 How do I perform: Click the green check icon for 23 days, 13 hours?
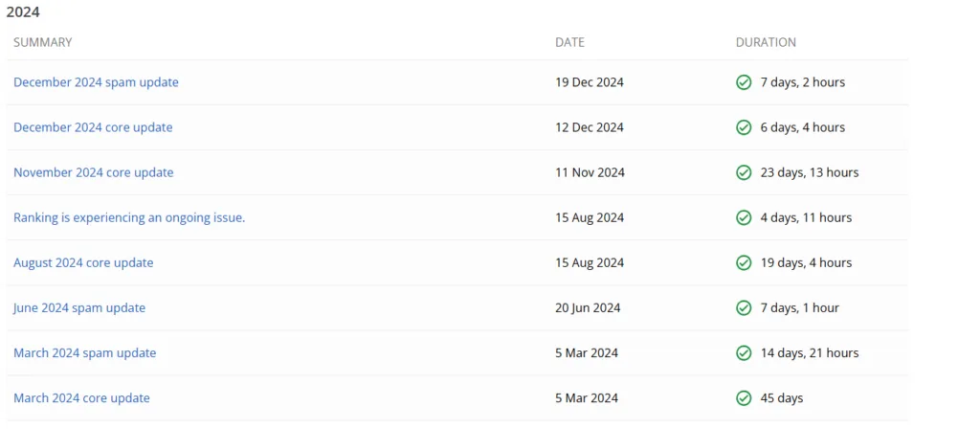click(744, 172)
